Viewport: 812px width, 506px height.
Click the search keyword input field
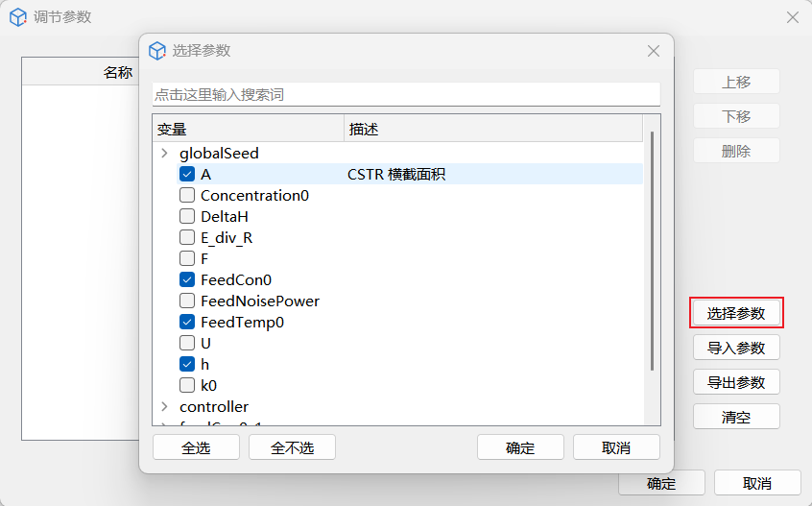click(406, 95)
